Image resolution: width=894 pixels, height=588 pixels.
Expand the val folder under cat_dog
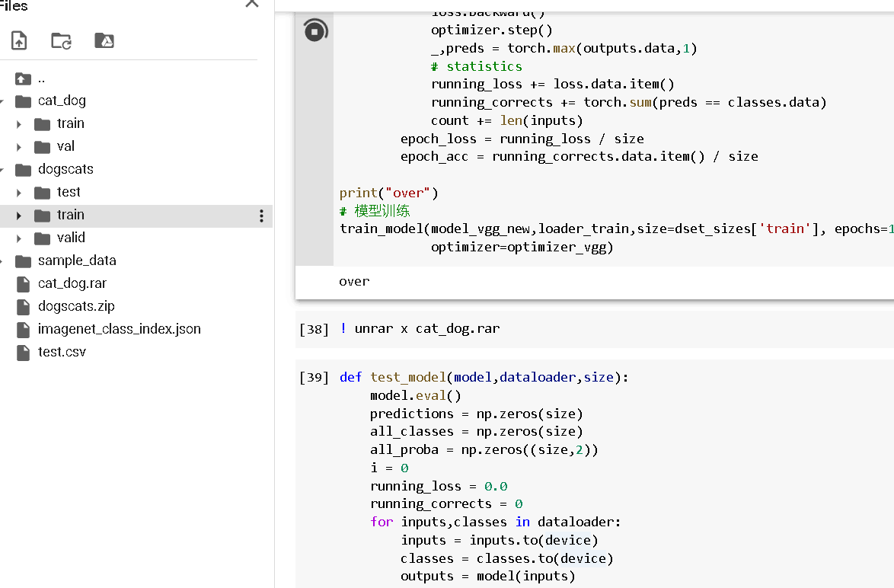coord(19,147)
